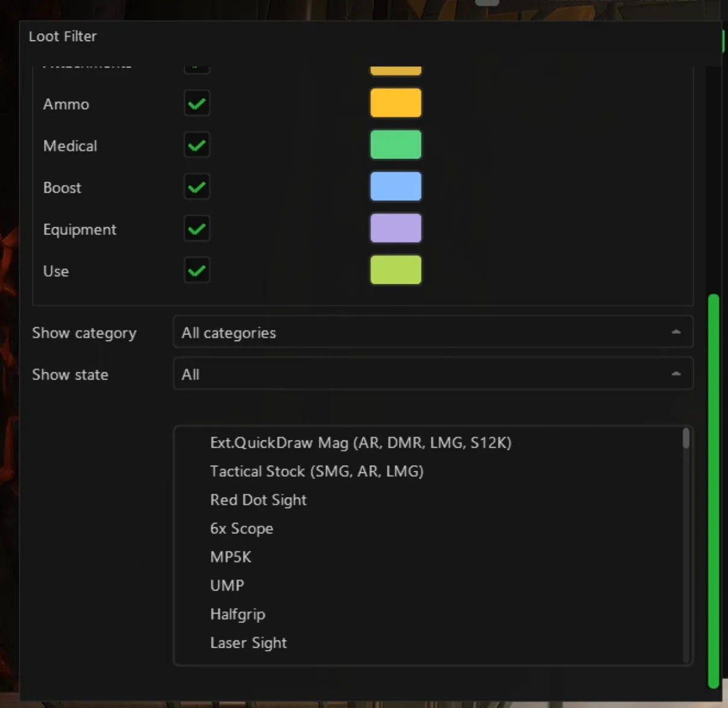
Task: Click the Ammo category label
Action: coord(66,104)
